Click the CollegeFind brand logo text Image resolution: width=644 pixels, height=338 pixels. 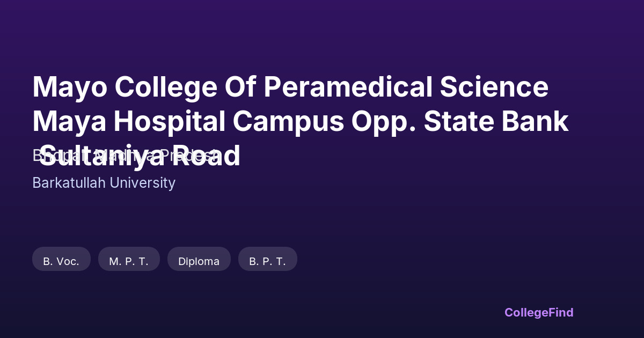[539, 312]
